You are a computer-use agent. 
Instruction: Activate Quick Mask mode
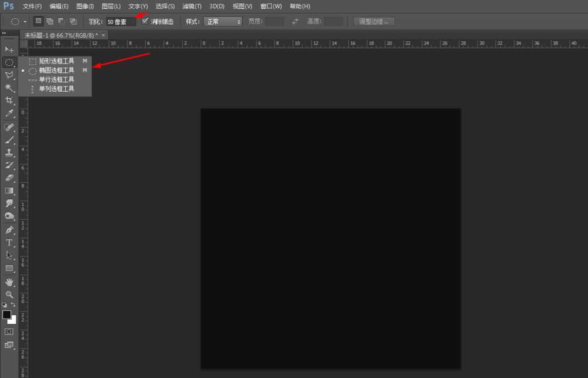tap(9, 331)
